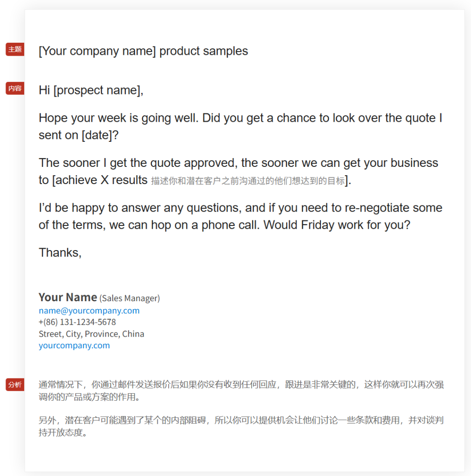
Task: Click the 'Hi [prospect name],' greeting line
Action: pos(91,90)
